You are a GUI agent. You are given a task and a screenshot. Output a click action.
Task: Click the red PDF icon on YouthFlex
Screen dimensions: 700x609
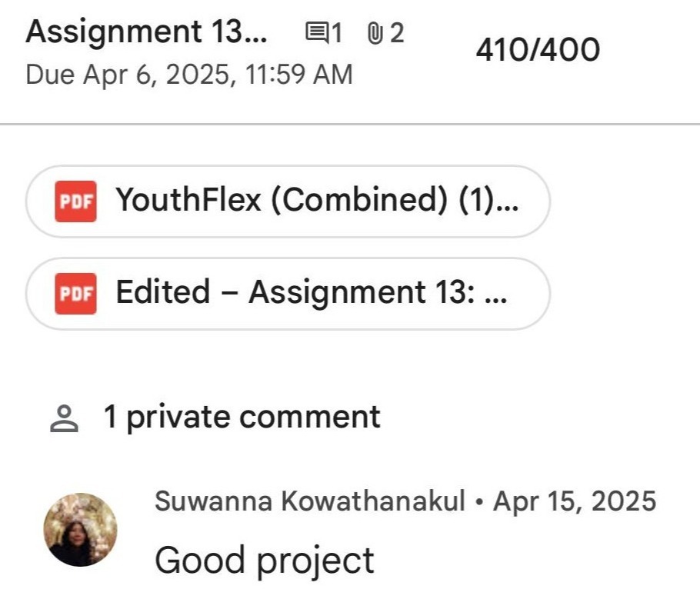click(x=75, y=201)
